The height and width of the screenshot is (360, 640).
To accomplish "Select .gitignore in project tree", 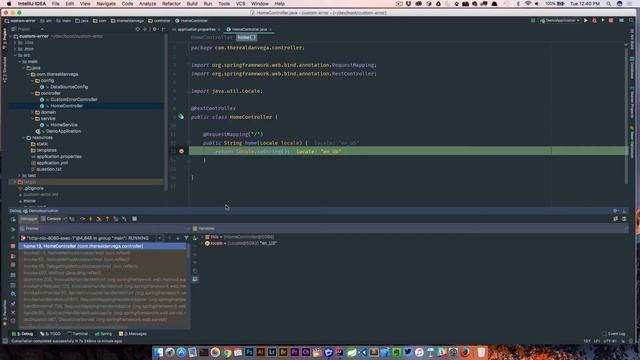I will 33,189.
